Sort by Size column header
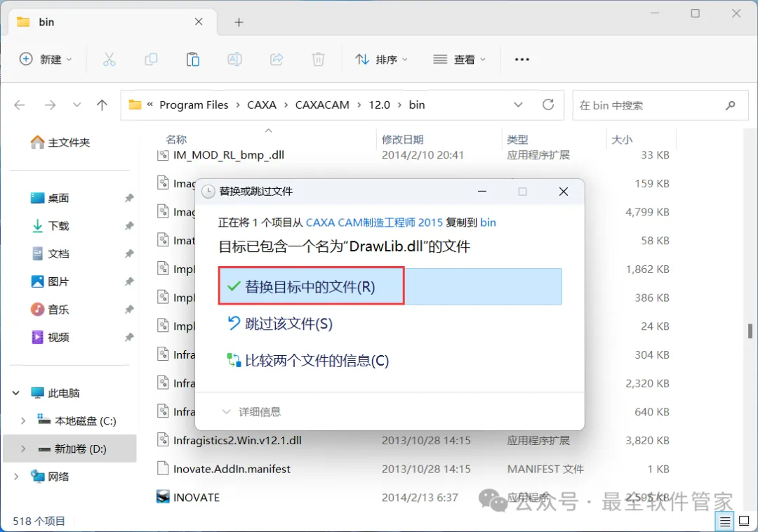The width and height of the screenshot is (758, 532). (x=622, y=140)
